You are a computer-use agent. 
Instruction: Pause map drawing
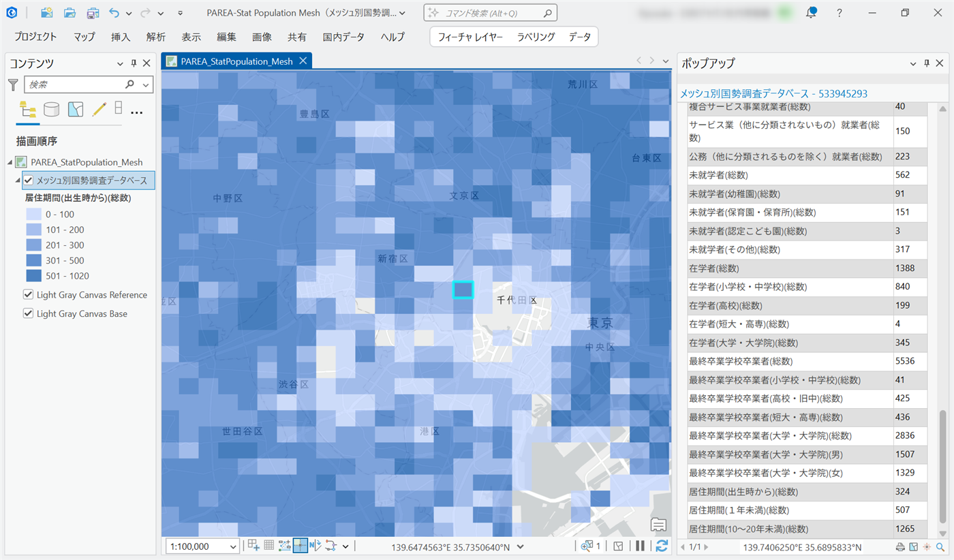point(640,546)
